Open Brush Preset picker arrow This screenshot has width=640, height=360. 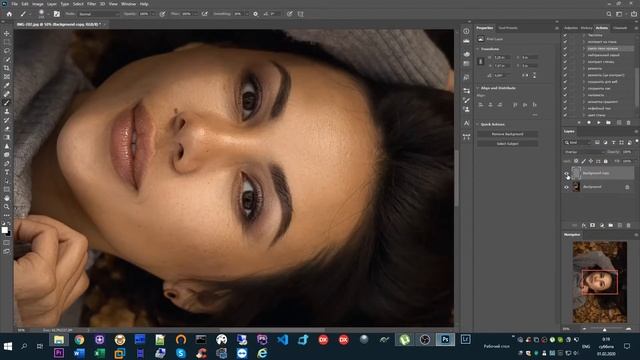(48, 14)
